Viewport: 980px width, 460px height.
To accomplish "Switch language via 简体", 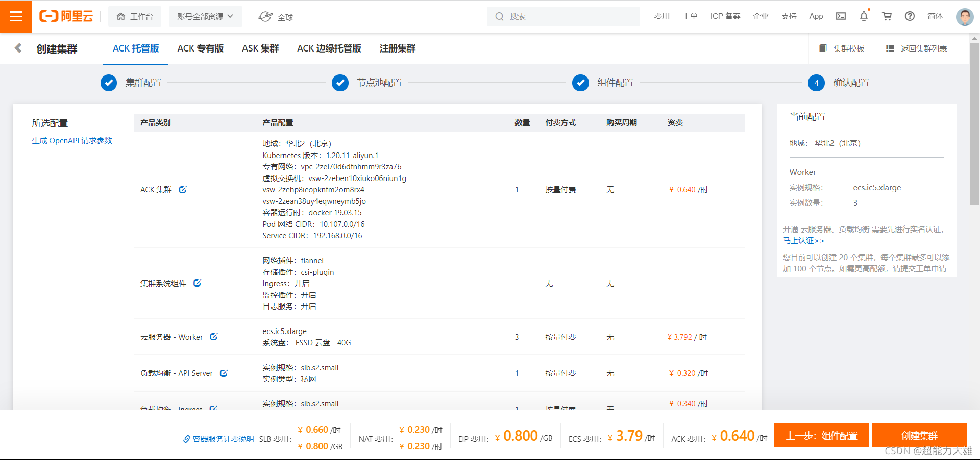I will [x=935, y=16].
